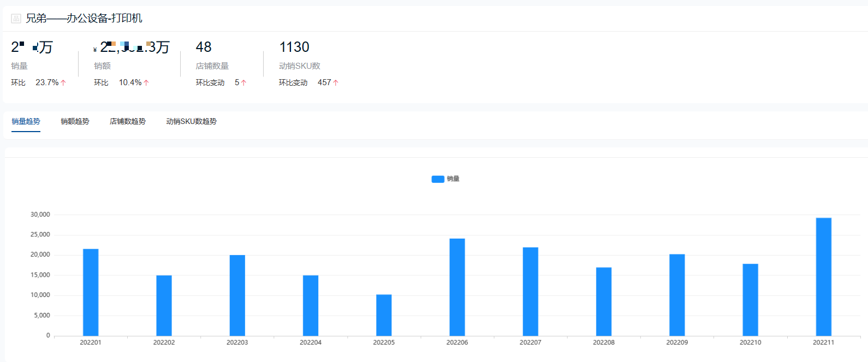Image resolution: width=868 pixels, height=362 pixels.
Task: Open the 店铺数趋势 tab
Action: click(127, 121)
